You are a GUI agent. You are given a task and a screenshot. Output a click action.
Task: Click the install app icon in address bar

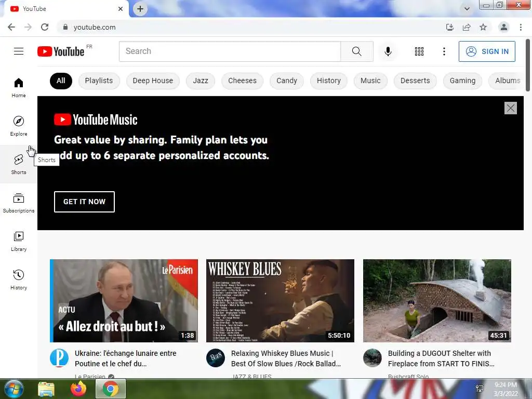pyautogui.click(x=449, y=27)
